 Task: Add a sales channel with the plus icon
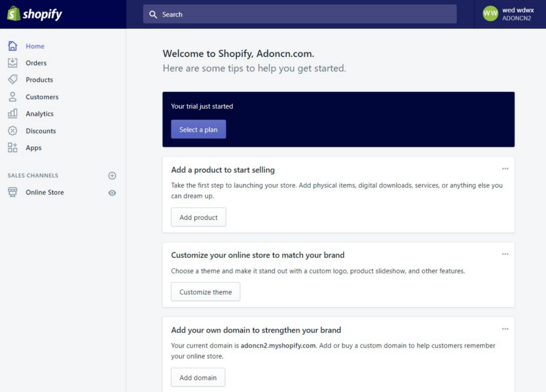coord(112,176)
